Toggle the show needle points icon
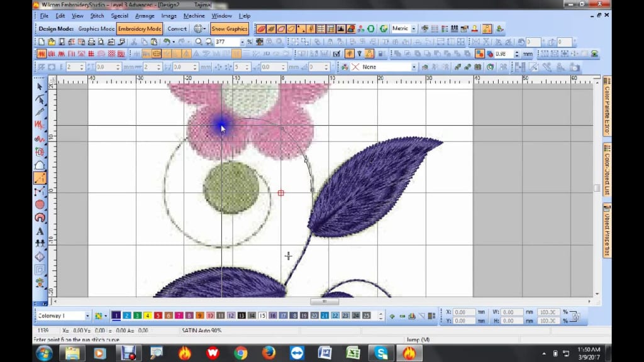Viewport: 644px width, 362px height. click(x=301, y=29)
